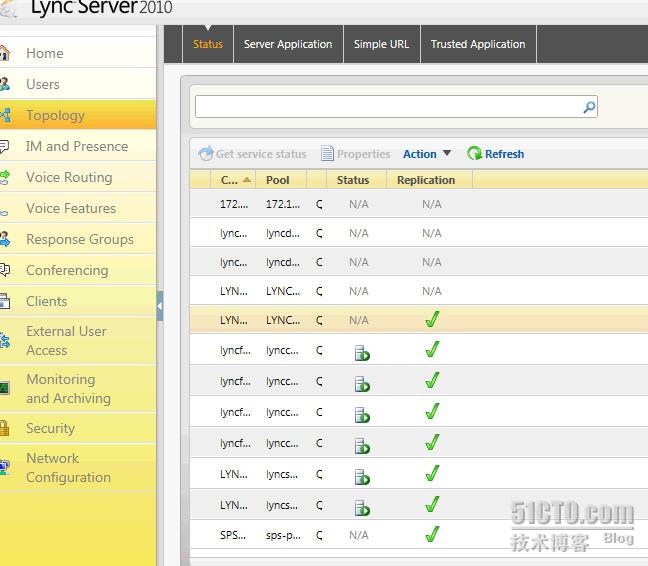Sort by the Status column header
The image size is (648, 566).
[356, 180]
